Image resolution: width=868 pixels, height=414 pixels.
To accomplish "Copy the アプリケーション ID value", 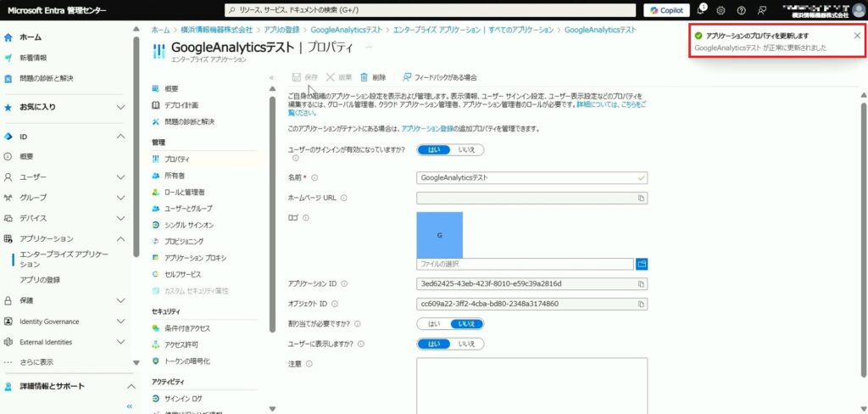I will point(641,284).
